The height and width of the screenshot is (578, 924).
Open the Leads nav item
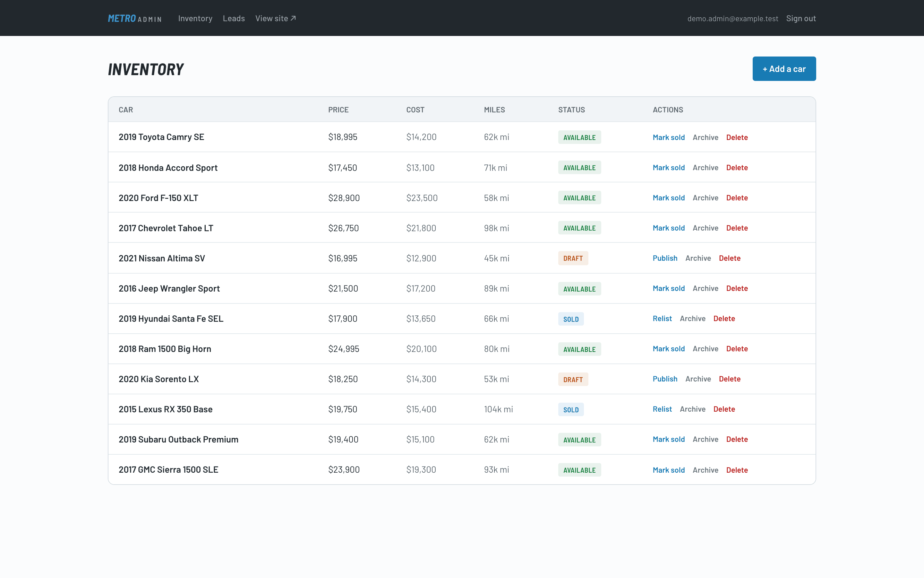[x=234, y=18]
